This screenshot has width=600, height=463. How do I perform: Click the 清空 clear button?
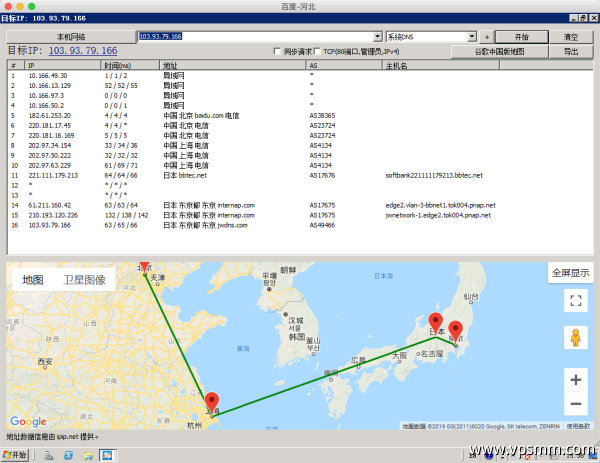[571, 37]
